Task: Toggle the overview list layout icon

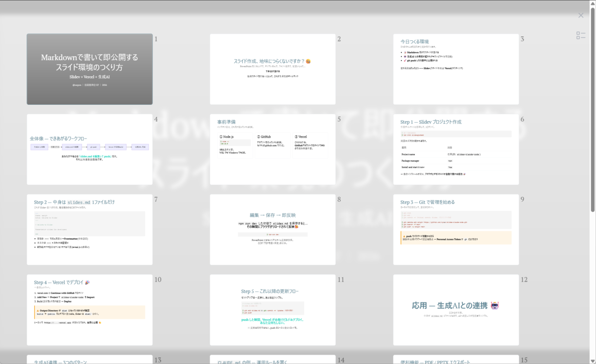Action: pyautogui.click(x=581, y=35)
